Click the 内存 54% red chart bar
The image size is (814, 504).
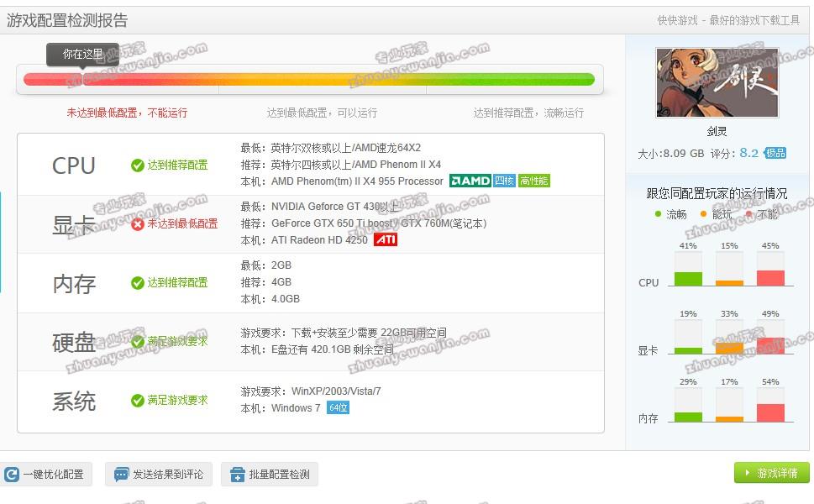point(770,412)
